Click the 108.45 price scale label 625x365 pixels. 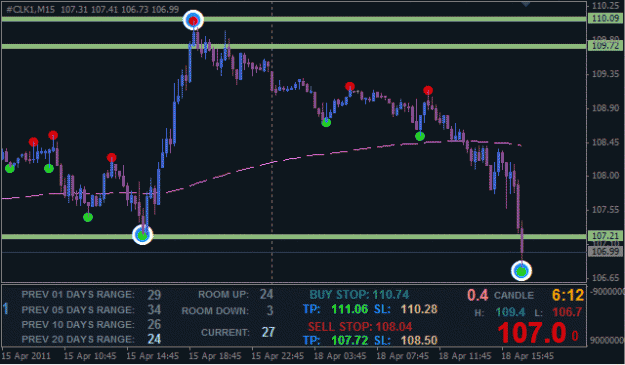(605, 142)
